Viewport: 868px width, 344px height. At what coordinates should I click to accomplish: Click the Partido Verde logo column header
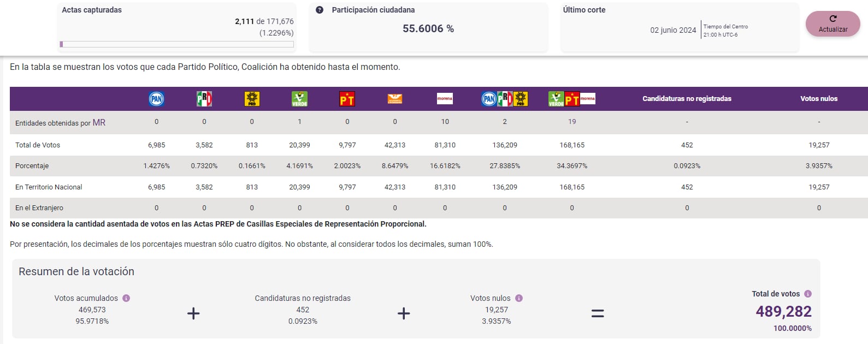299,99
